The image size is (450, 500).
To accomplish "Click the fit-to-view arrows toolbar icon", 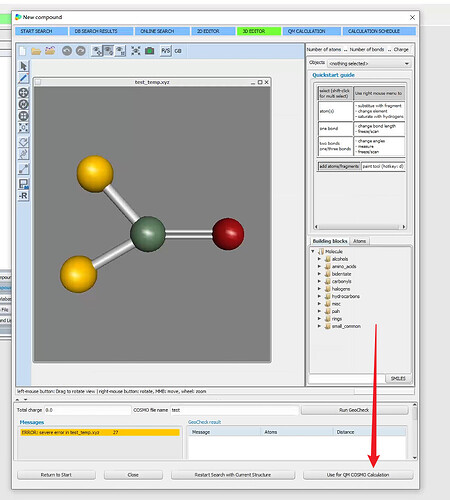I will click(135, 51).
